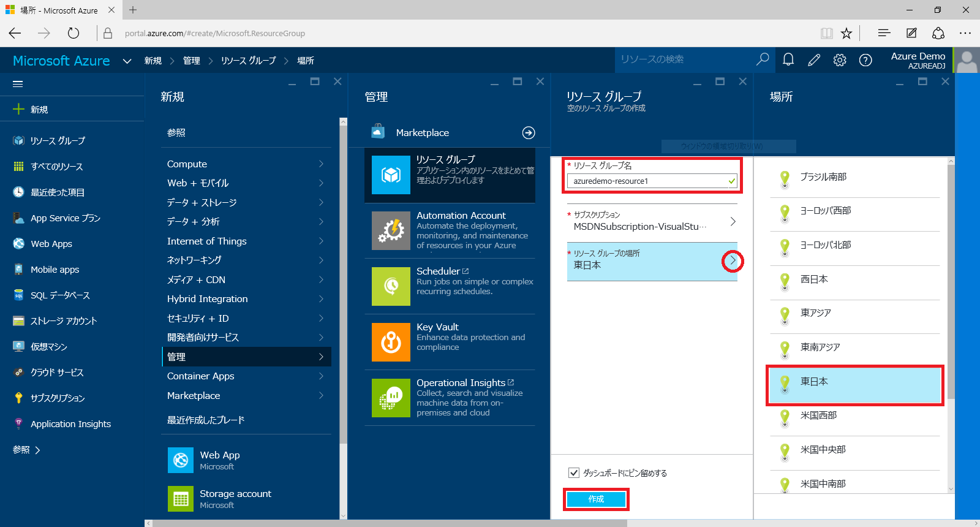Click the browser refresh button

73,33
